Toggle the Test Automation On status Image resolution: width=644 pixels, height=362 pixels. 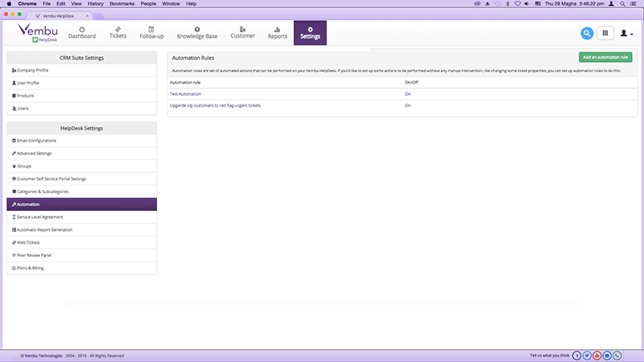tap(407, 94)
